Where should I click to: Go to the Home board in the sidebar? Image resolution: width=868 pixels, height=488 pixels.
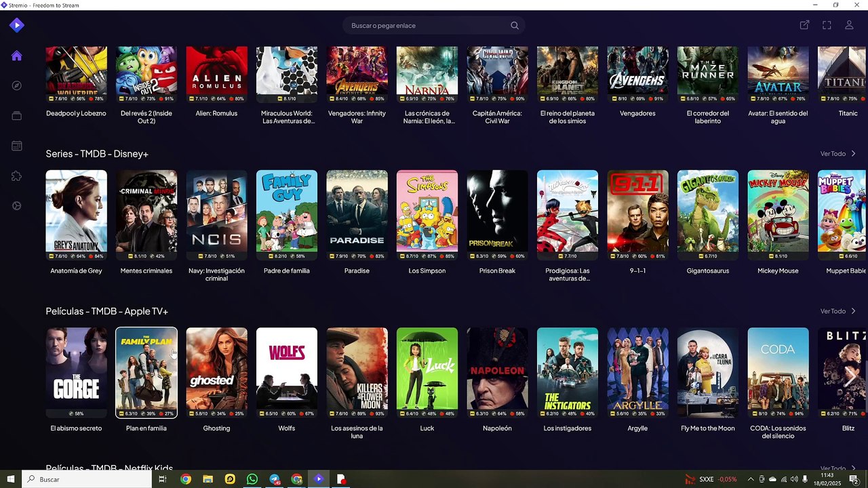17,56
